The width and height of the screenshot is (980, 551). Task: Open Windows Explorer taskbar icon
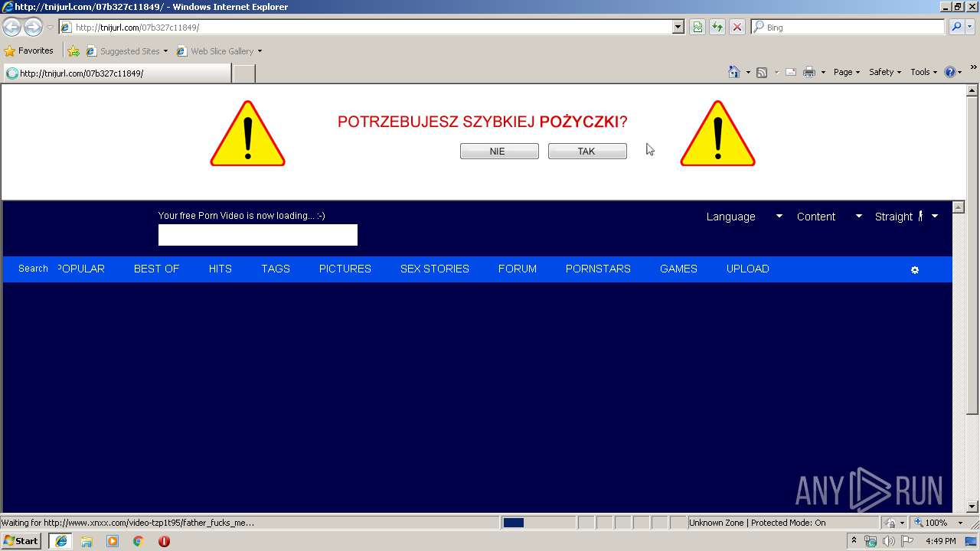pos(87,541)
